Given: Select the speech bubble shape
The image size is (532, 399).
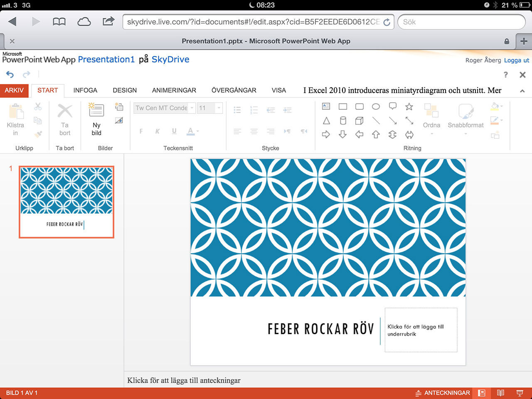Looking at the screenshot, I should click(x=392, y=106).
